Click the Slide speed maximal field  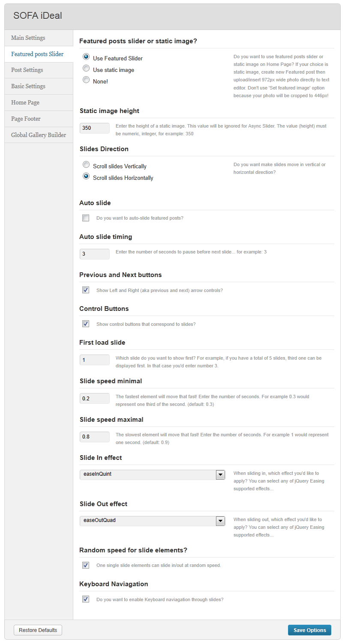(x=95, y=437)
